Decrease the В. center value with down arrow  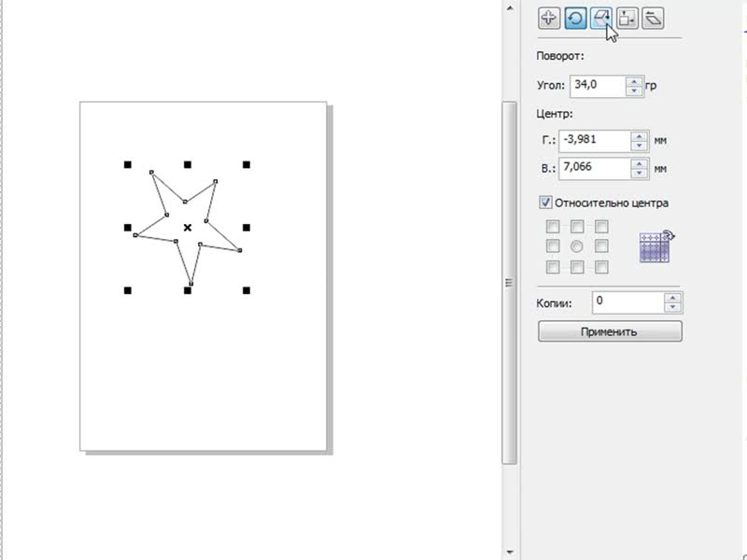tap(639, 174)
